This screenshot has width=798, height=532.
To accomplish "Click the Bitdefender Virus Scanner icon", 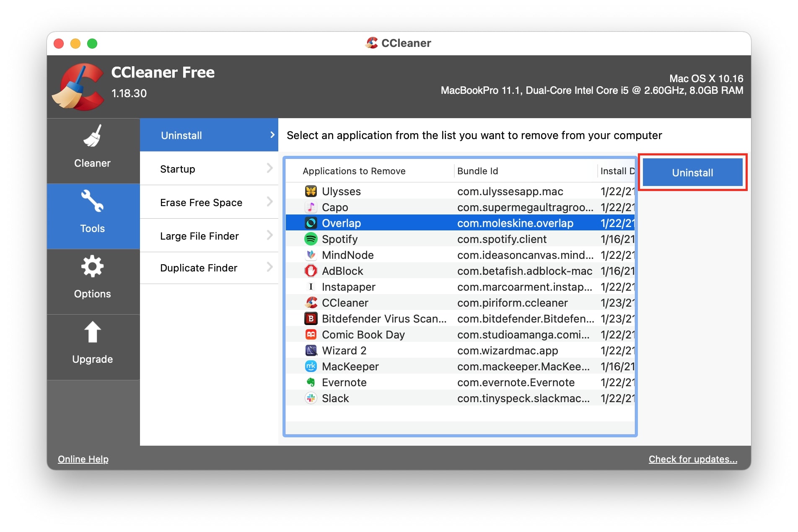I will (x=311, y=319).
